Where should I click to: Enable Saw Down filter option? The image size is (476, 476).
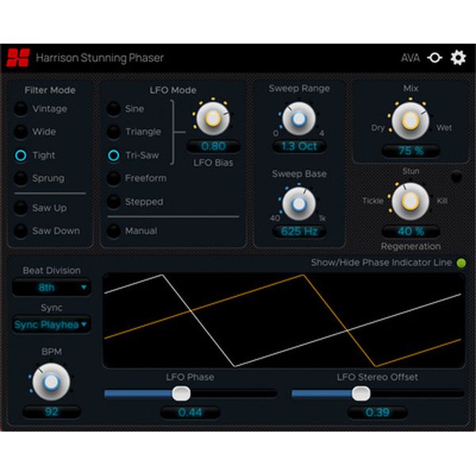tap(21, 231)
